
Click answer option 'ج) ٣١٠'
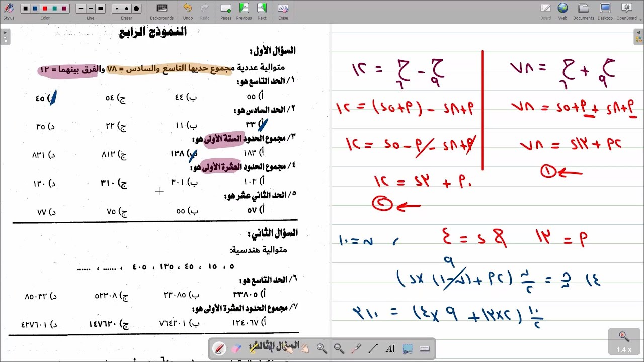point(114,183)
